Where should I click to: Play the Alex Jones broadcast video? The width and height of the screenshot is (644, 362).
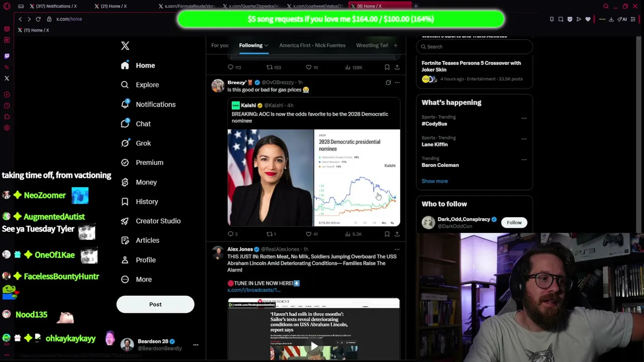(x=314, y=346)
